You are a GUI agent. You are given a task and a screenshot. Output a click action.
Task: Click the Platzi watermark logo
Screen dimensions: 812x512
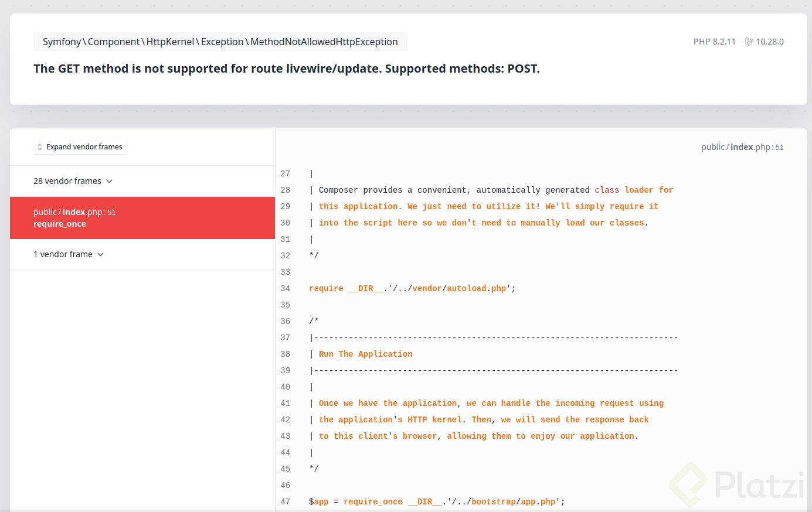(x=738, y=485)
